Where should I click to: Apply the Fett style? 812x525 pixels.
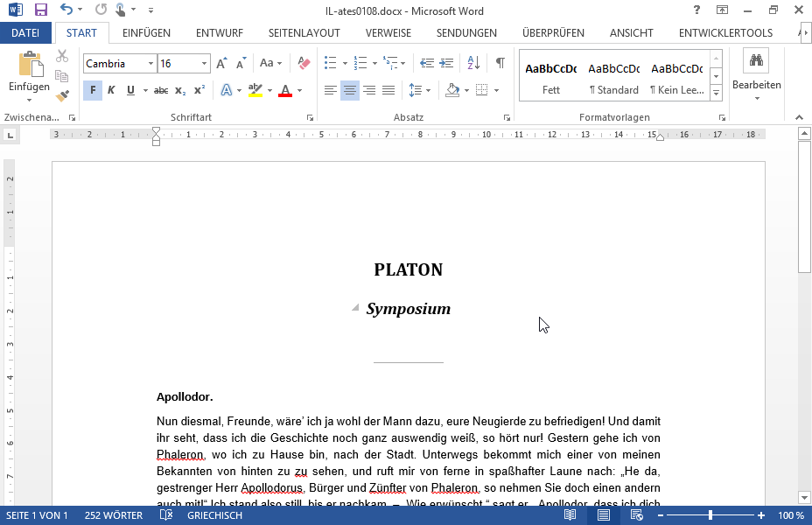point(551,79)
